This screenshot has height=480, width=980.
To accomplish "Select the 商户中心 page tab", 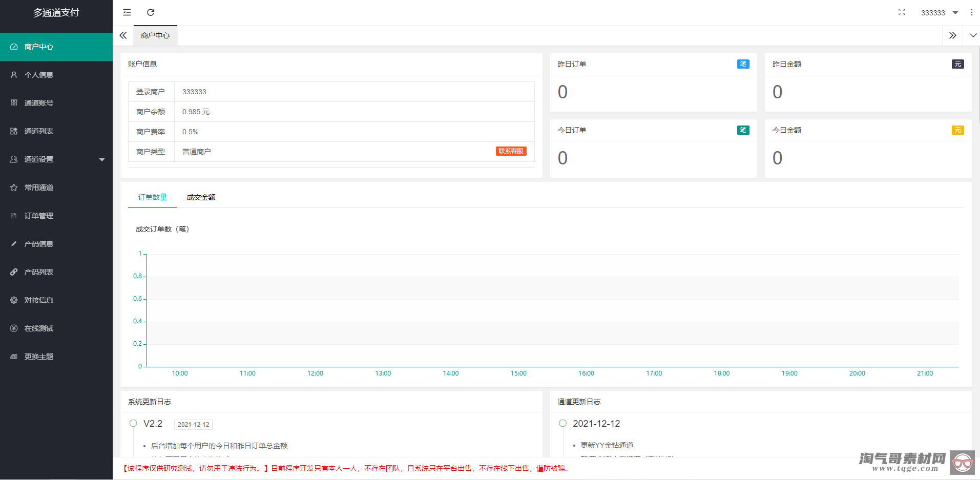I will 155,35.
